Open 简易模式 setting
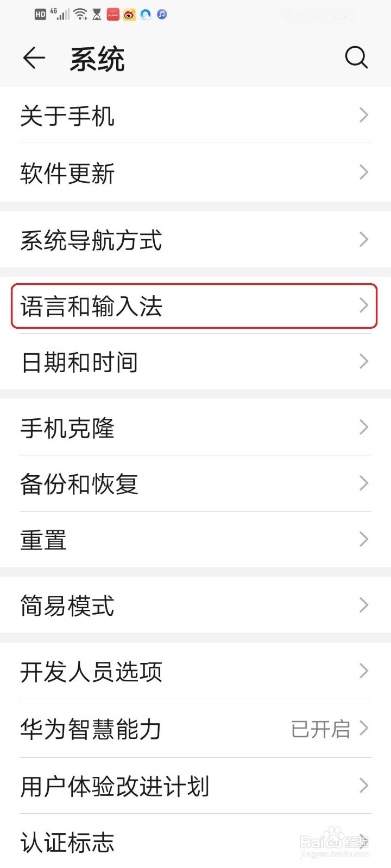391x868 pixels. (x=195, y=605)
